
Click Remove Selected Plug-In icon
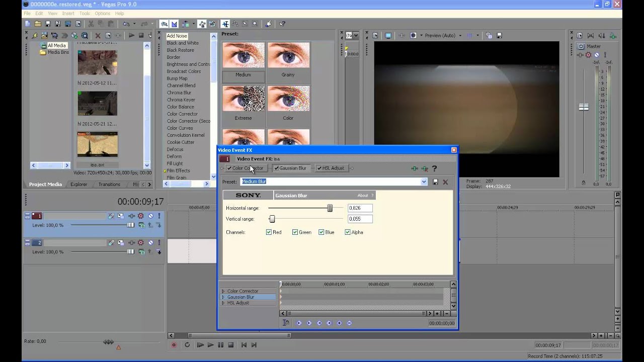click(425, 168)
